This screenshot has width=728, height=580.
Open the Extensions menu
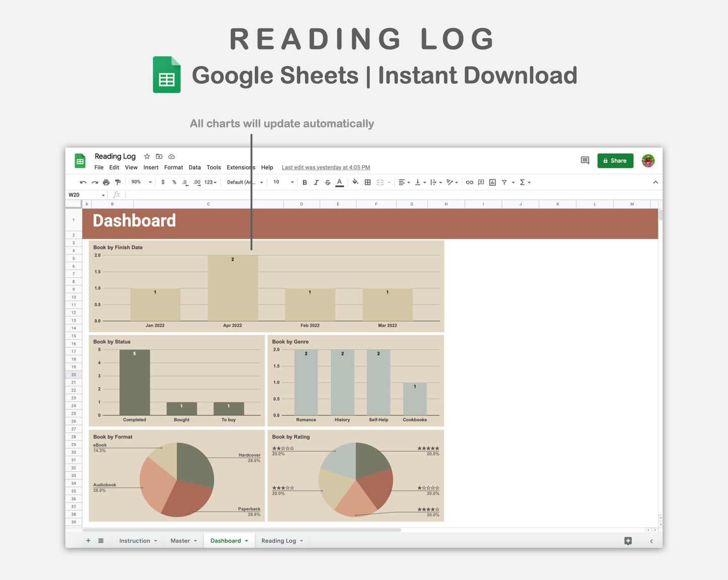pyautogui.click(x=240, y=167)
